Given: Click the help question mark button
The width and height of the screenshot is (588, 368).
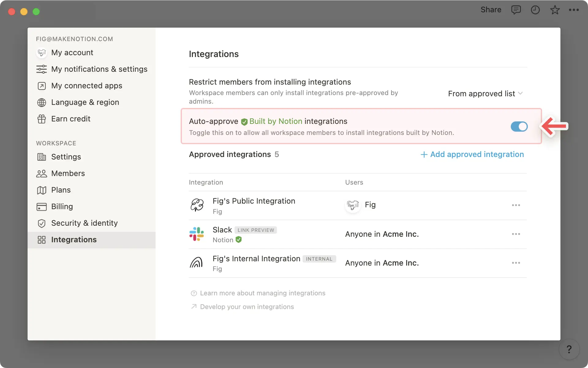Looking at the screenshot, I should coord(569,349).
